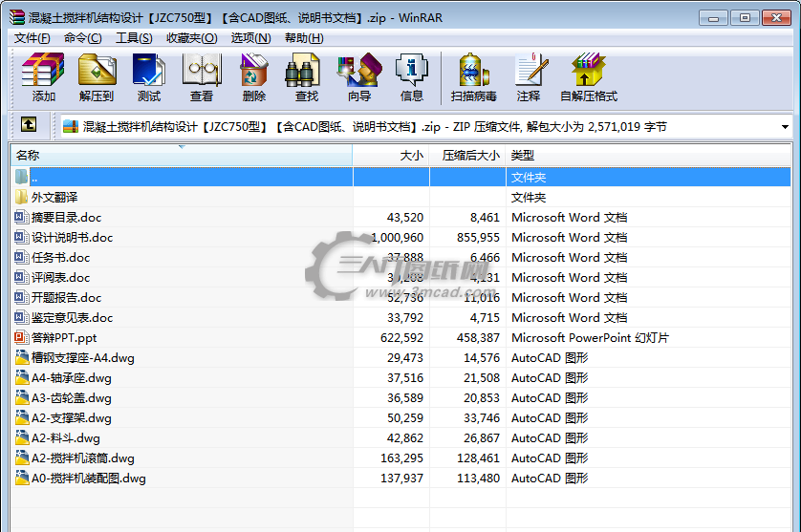Click the Virus Scan (扫描病毒) icon
Viewport: 801px width, 532px height.
473,70
